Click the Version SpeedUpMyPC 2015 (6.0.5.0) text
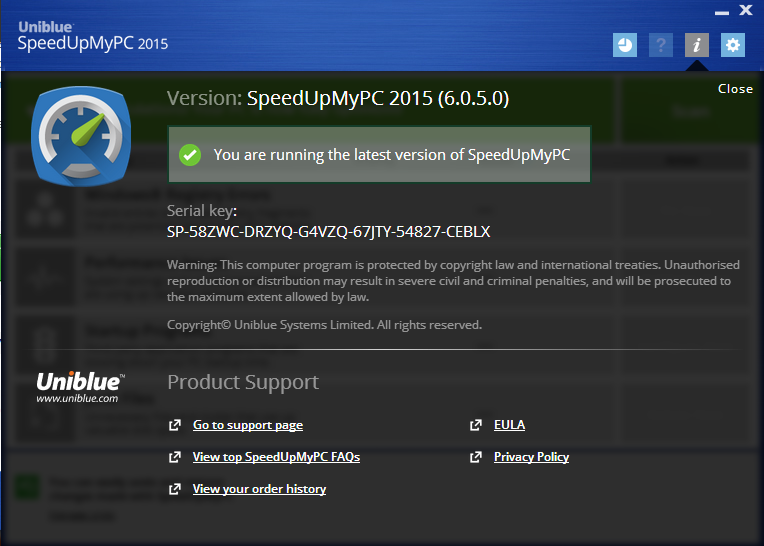 coord(338,98)
